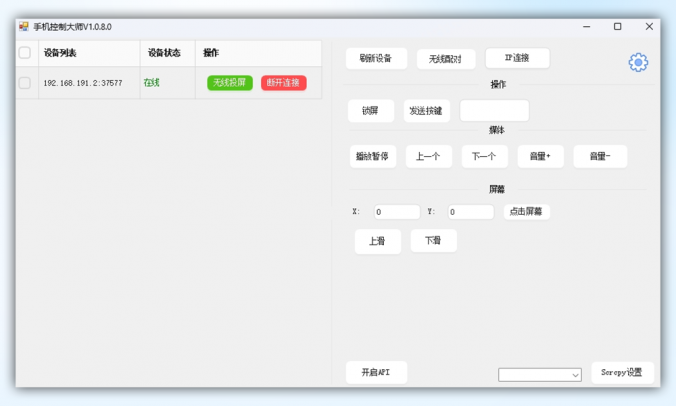This screenshot has height=406, width=676.
Task: Click the 点击屏幕 button
Action: [526, 212]
